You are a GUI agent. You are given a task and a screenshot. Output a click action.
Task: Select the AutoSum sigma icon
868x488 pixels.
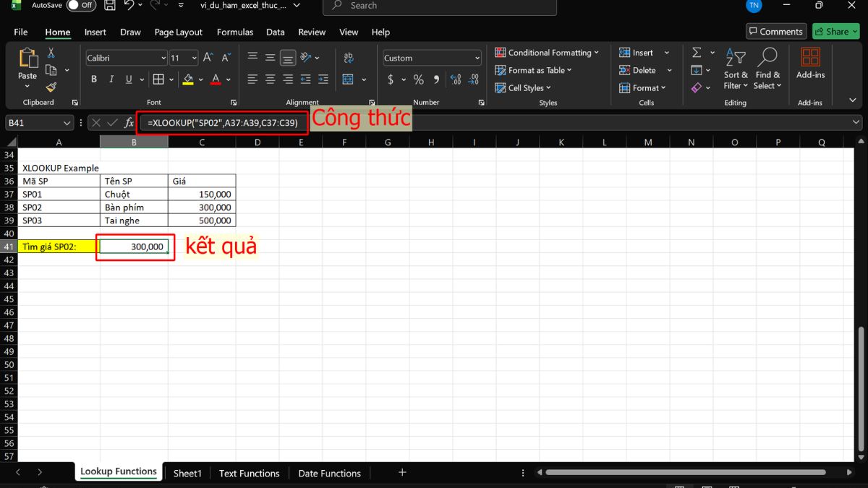[697, 51]
